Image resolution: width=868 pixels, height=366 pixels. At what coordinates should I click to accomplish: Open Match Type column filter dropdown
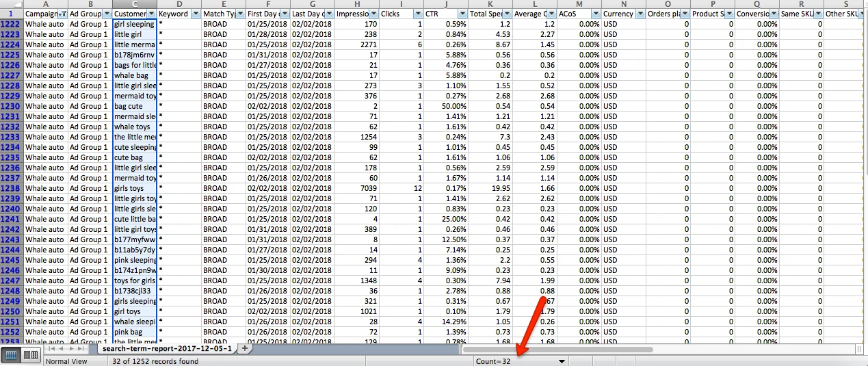click(x=240, y=14)
